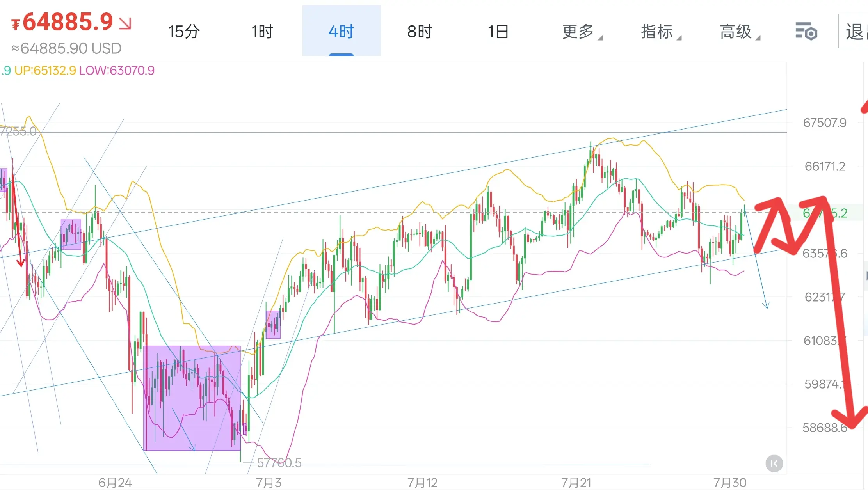
Task: Click the 退出 exit button
Action: (854, 31)
